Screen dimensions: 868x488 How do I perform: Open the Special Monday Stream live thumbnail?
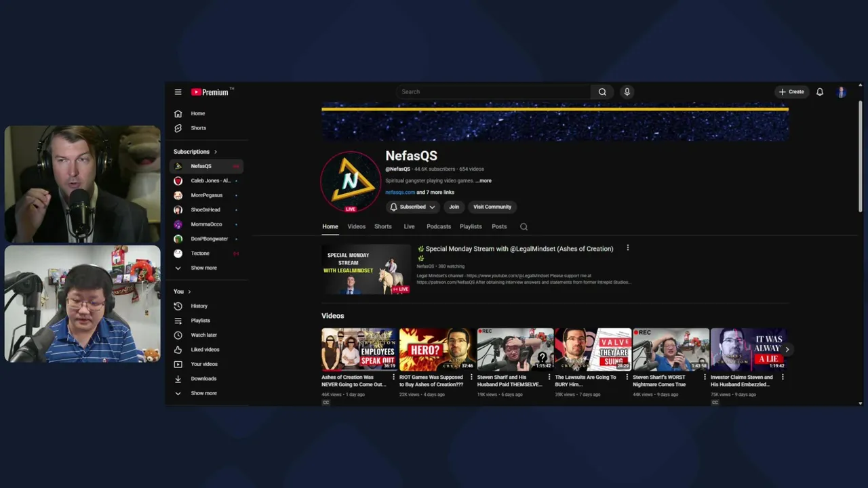pyautogui.click(x=366, y=270)
